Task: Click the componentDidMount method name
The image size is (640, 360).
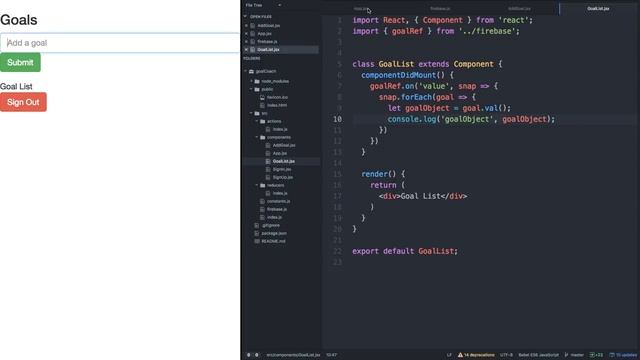Action: tap(398, 75)
